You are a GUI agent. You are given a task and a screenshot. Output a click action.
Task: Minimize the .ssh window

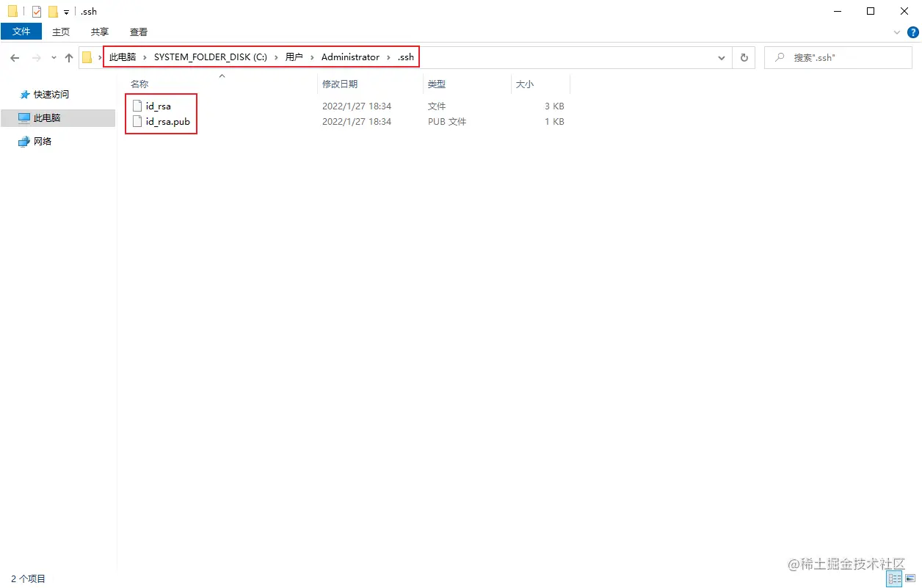(838, 11)
